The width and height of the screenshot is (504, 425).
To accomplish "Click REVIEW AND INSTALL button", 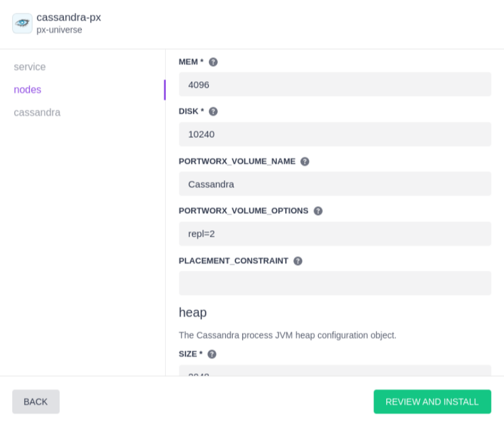I will (x=432, y=401).
